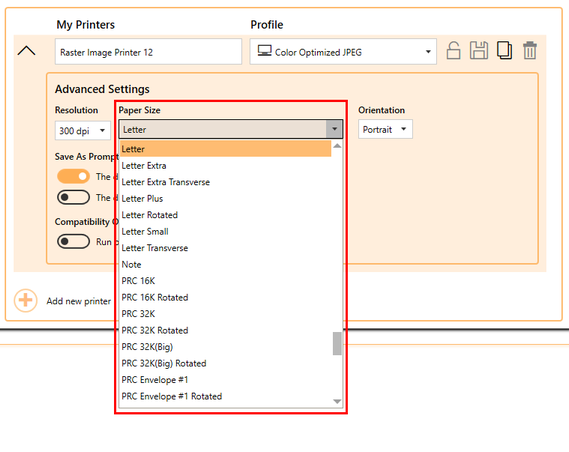The width and height of the screenshot is (569, 452).
Task: Choose PRC Envelope #1 size
Action: (225, 380)
